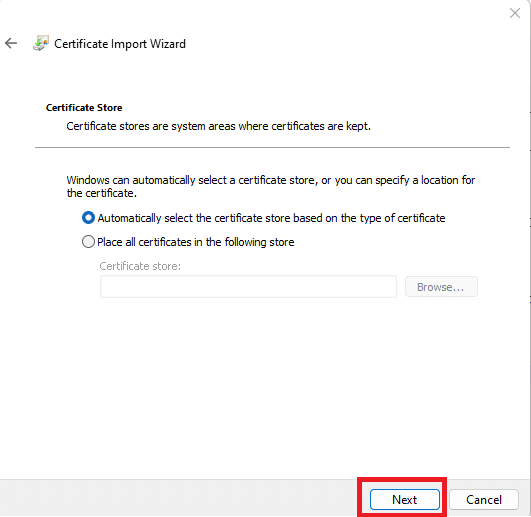The width and height of the screenshot is (531, 517).
Task: Click the grayed "Certificate store:" field label
Action: coord(140,266)
